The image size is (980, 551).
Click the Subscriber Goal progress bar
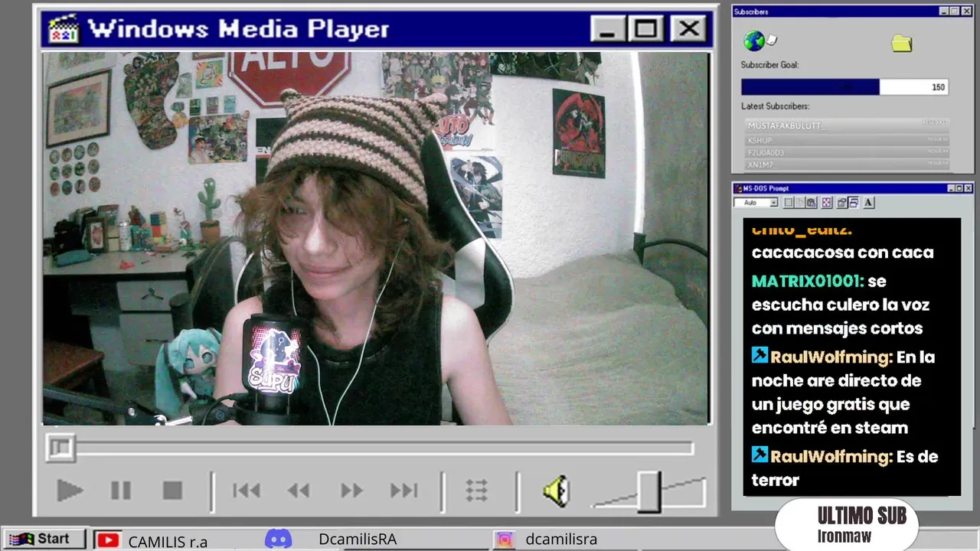coord(844,87)
